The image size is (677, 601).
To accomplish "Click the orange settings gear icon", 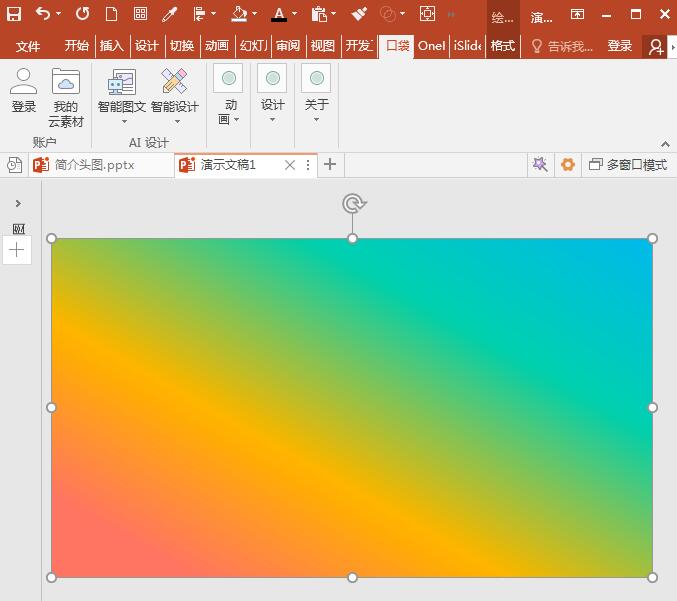I will click(568, 165).
